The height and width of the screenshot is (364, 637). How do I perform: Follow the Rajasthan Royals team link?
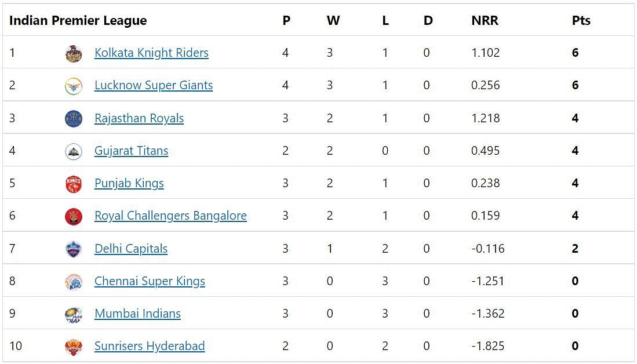tap(139, 118)
